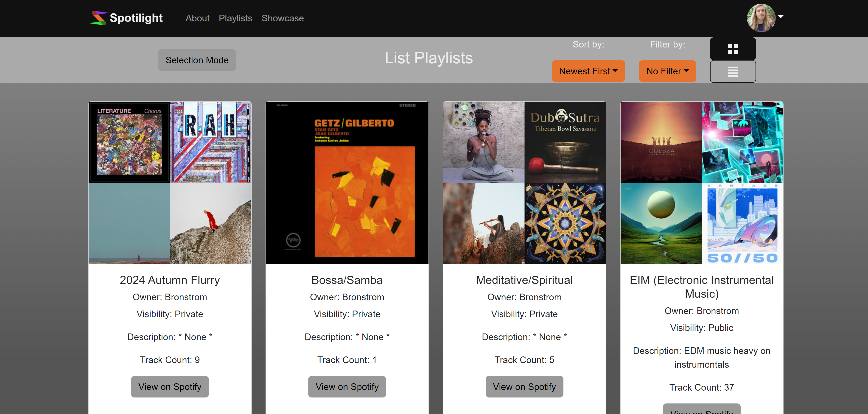The width and height of the screenshot is (868, 414).
Task: Click the List Playlists heading
Action: pos(429,58)
